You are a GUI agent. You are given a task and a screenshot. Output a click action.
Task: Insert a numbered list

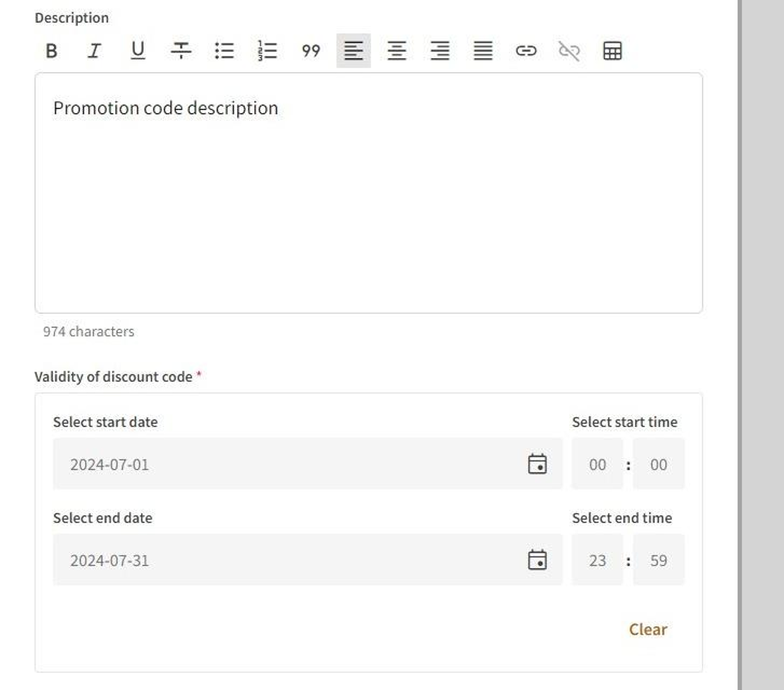267,50
